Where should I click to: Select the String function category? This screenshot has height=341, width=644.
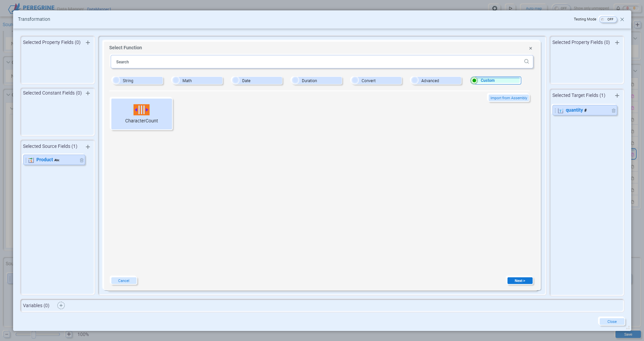[138, 81]
